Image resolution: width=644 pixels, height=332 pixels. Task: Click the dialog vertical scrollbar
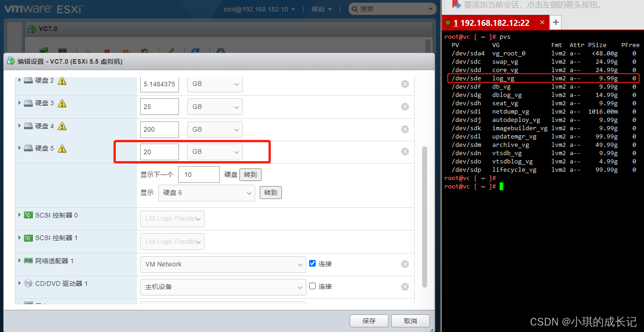point(425,217)
